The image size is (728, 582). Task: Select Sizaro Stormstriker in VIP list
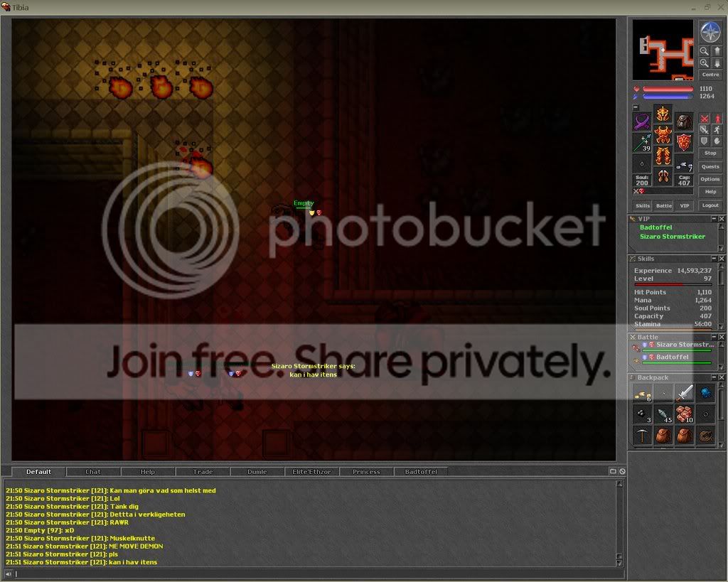tap(673, 237)
